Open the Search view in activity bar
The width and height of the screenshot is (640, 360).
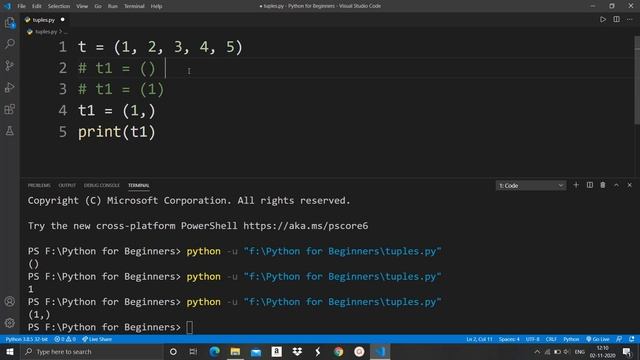pyautogui.click(x=10, y=44)
